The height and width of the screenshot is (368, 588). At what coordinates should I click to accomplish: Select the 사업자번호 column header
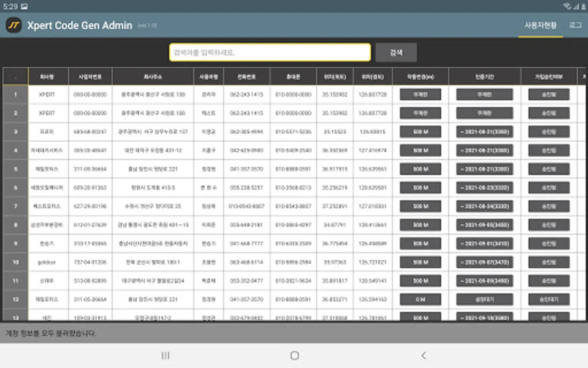[90, 76]
